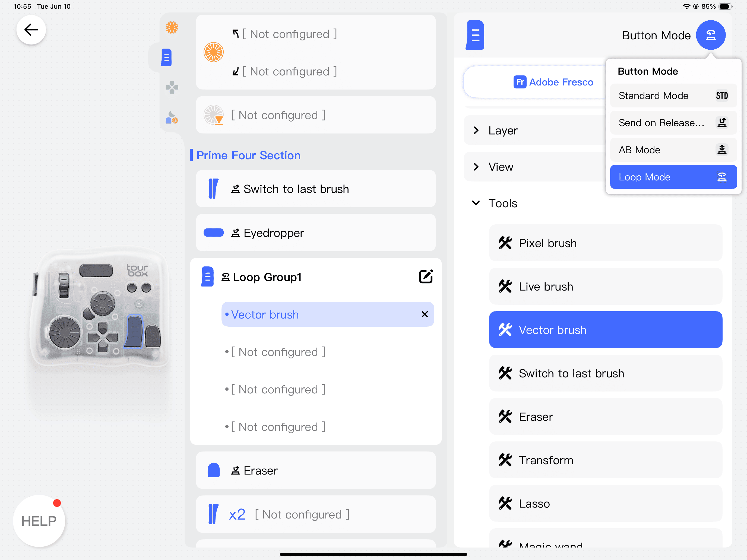Select Lasso tool action
The height and width of the screenshot is (560, 747).
tap(606, 504)
